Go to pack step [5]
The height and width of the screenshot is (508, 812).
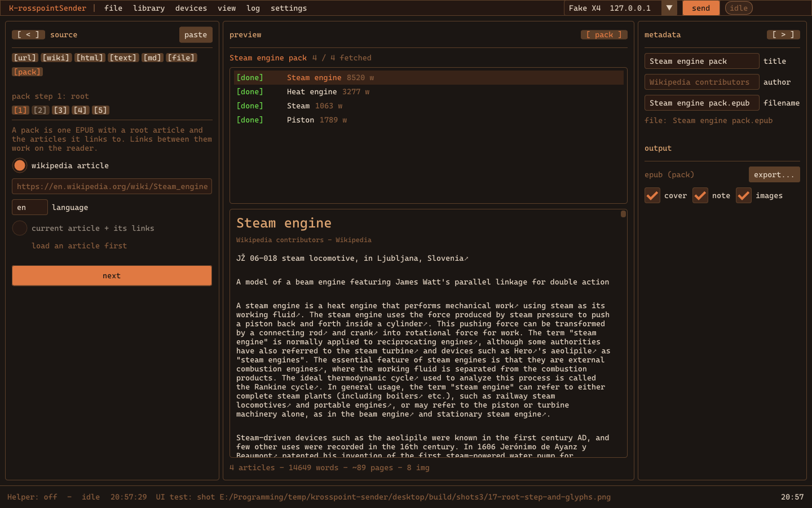pos(101,110)
